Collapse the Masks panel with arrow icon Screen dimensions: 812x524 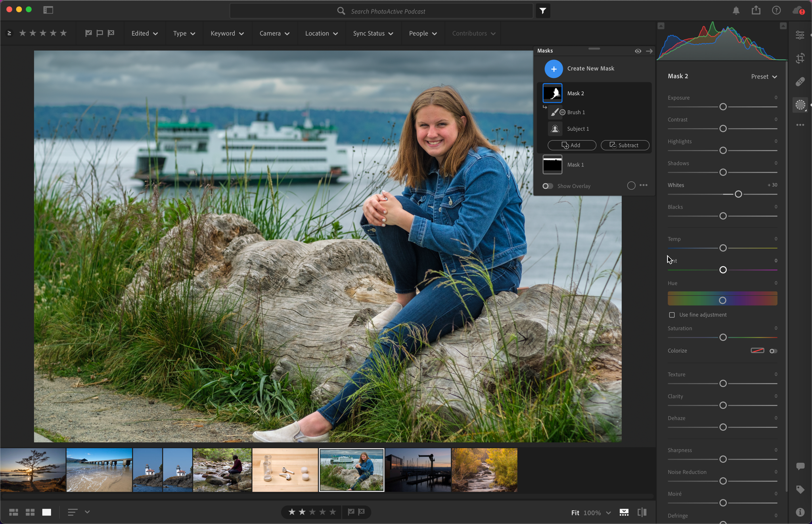coord(649,51)
